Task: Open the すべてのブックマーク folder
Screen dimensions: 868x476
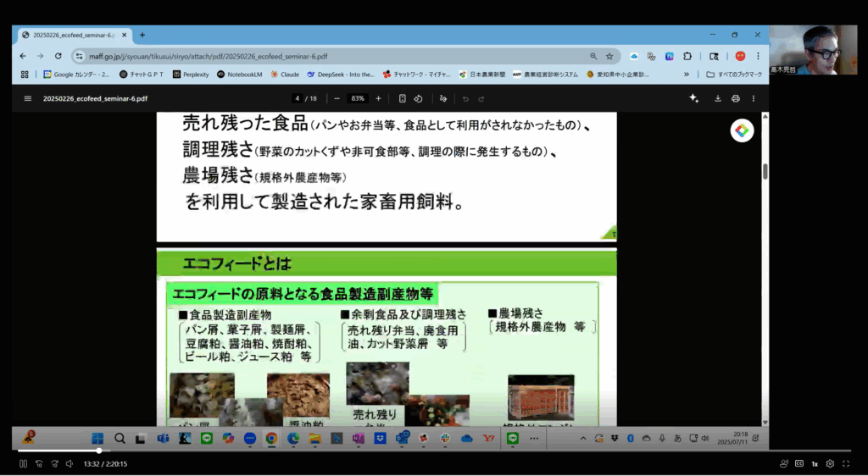Action: 735,74
